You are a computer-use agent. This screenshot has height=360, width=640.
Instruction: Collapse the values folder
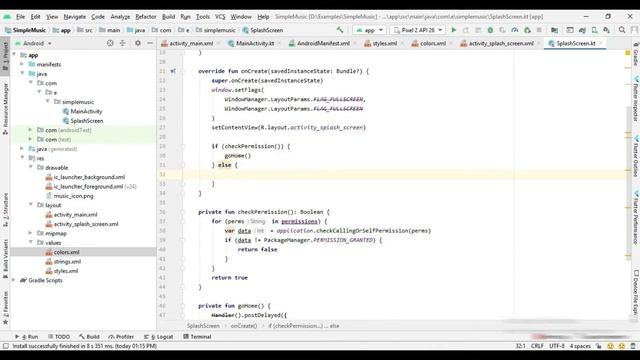tap(31, 242)
